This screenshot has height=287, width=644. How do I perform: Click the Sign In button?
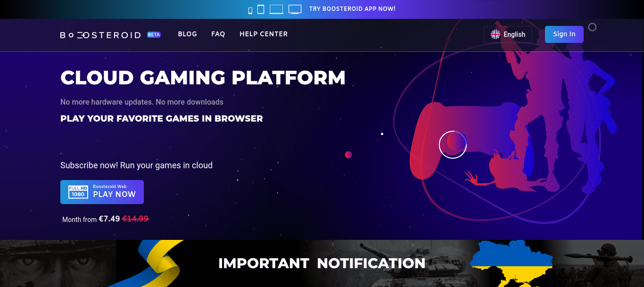click(x=564, y=34)
